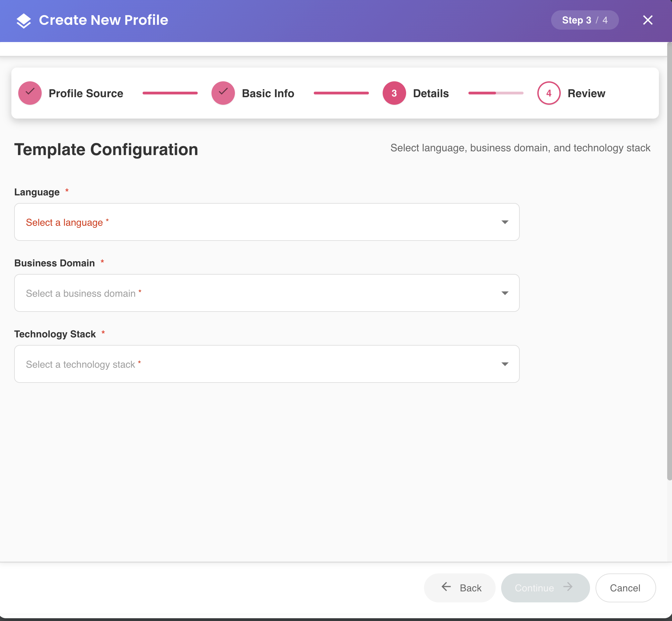Viewport: 672px width, 621px height.
Task: Click the Language dropdown arrow
Action: 505,222
